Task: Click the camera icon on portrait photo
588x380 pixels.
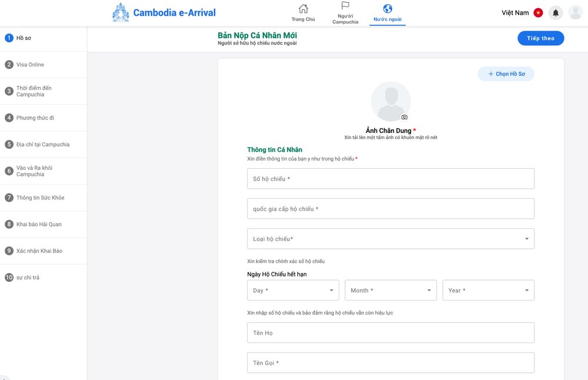Action: (404, 117)
